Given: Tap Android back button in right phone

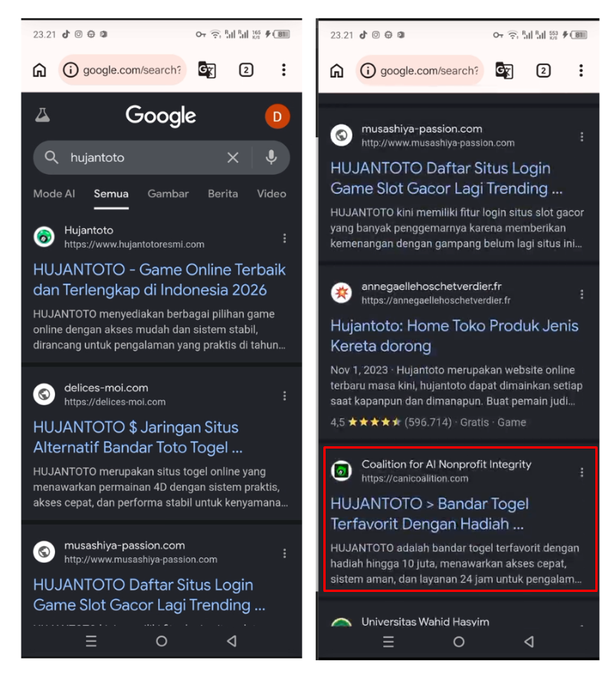Looking at the screenshot, I should (529, 642).
